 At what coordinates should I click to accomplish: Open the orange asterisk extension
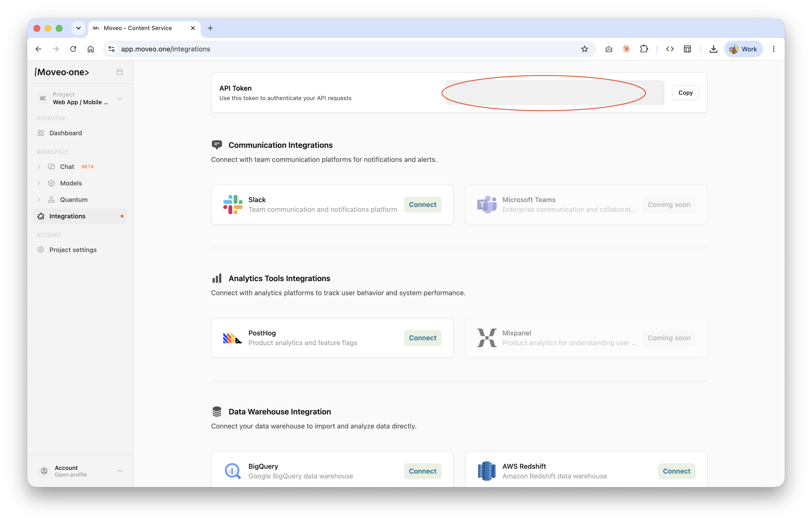(x=626, y=49)
